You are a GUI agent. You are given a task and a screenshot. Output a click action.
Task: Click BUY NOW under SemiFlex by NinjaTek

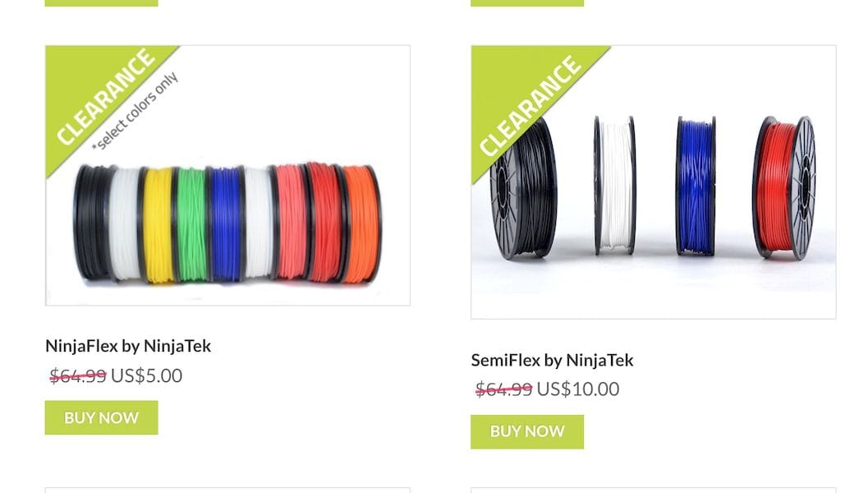coord(527,431)
